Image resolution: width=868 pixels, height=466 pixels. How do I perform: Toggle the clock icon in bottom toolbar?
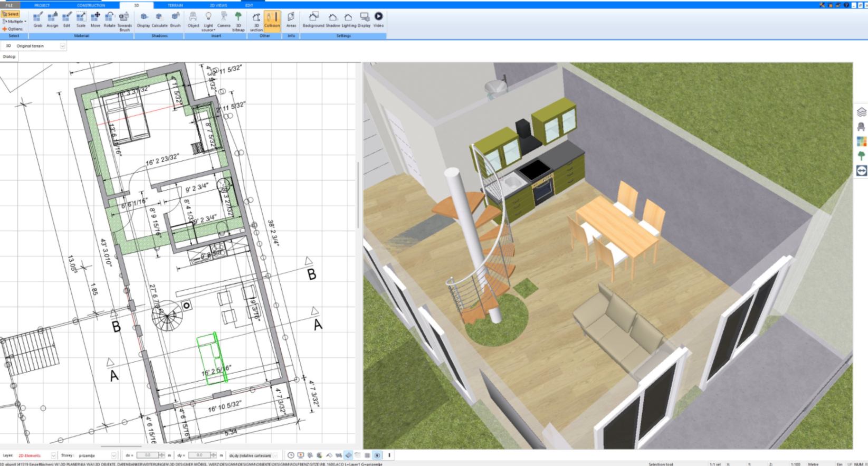click(x=291, y=455)
